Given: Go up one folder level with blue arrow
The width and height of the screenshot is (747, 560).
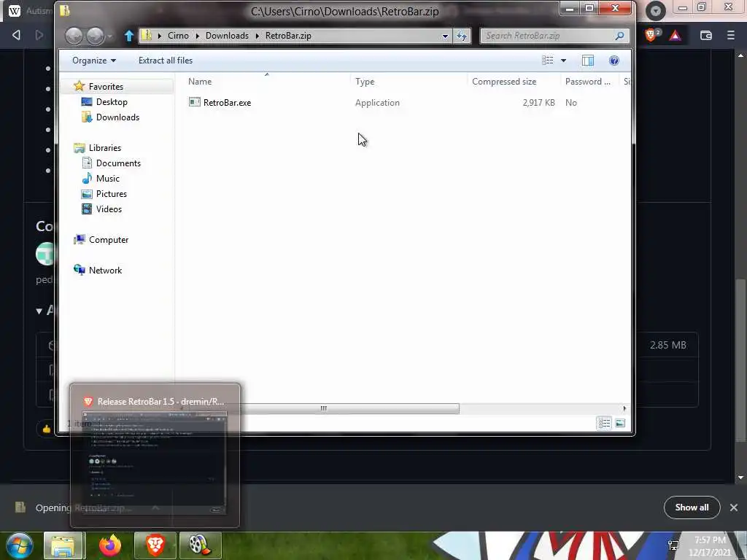Looking at the screenshot, I should [x=128, y=36].
